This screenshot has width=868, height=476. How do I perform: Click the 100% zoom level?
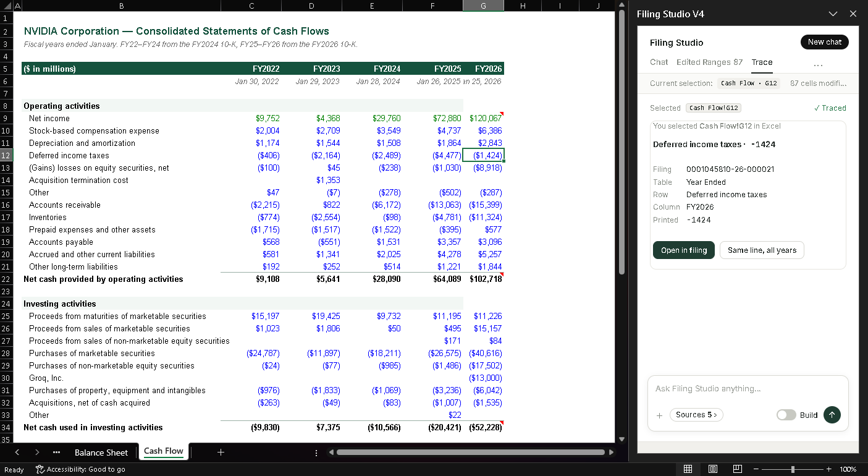pyautogui.click(x=848, y=469)
